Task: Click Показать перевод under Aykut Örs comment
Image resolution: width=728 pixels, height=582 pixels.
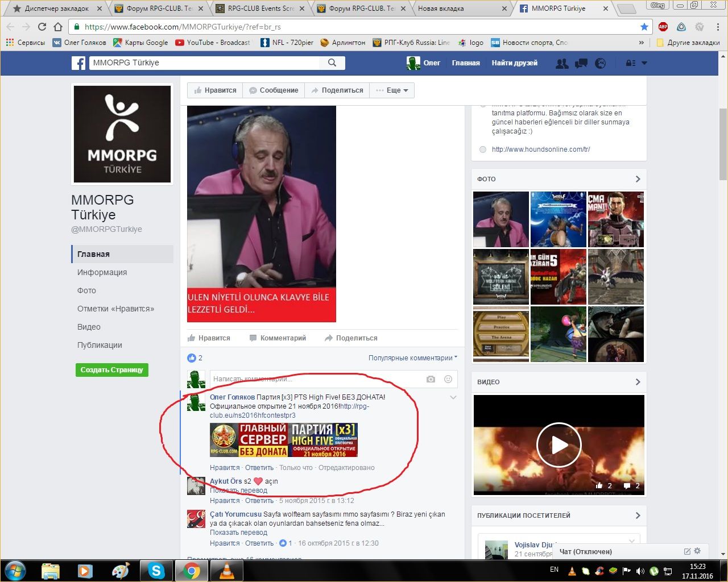Action: 238,490
